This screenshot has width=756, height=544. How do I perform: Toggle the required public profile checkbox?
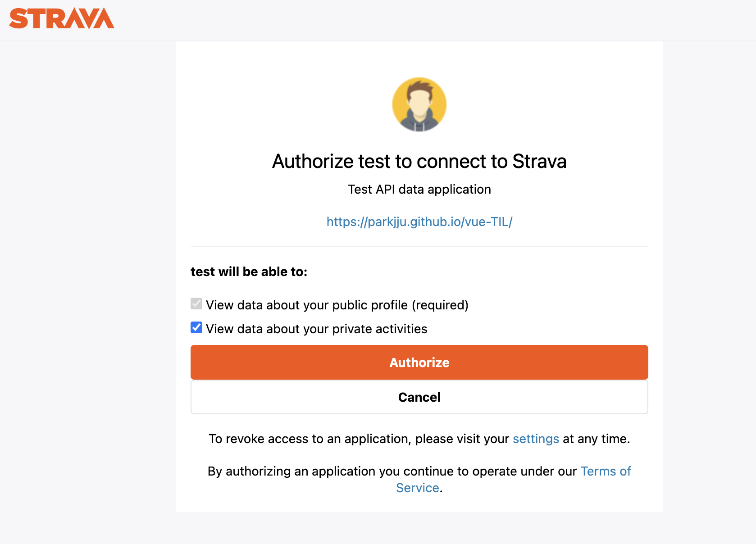[196, 304]
